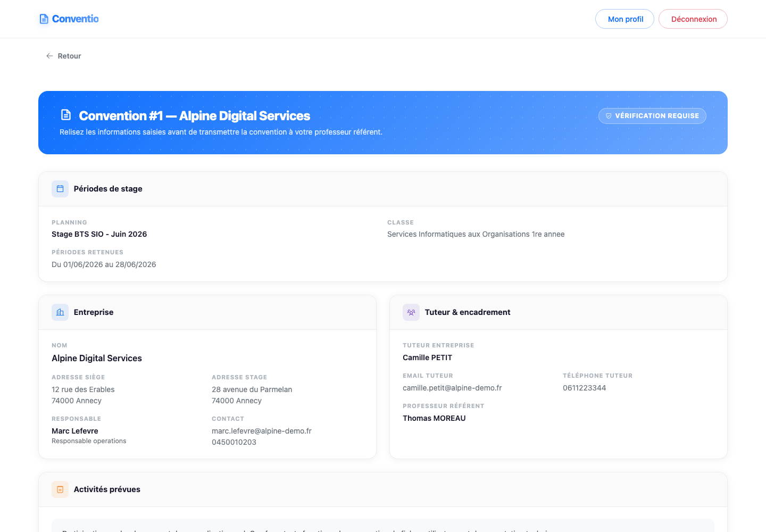Click the Périodes de stage section header
Viewport: 766px width, 532px height.
coord(383,189)
